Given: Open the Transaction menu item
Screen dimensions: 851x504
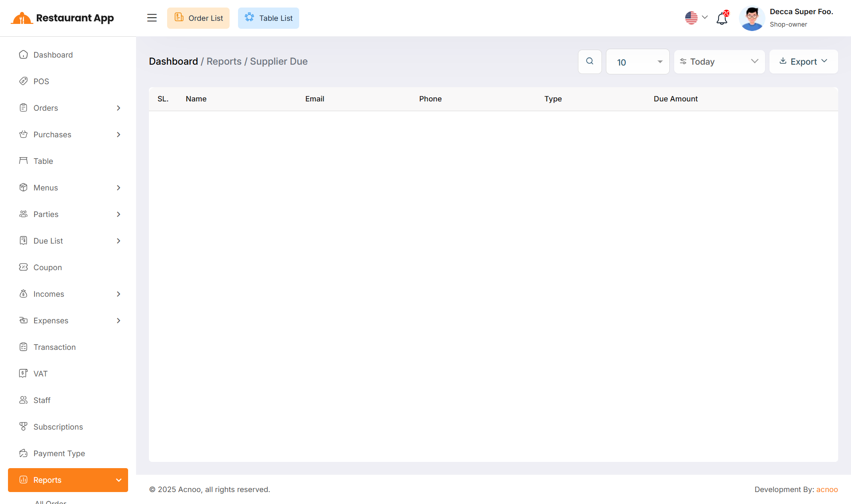Looking at the screenshot, I should (x=55, y=347).
